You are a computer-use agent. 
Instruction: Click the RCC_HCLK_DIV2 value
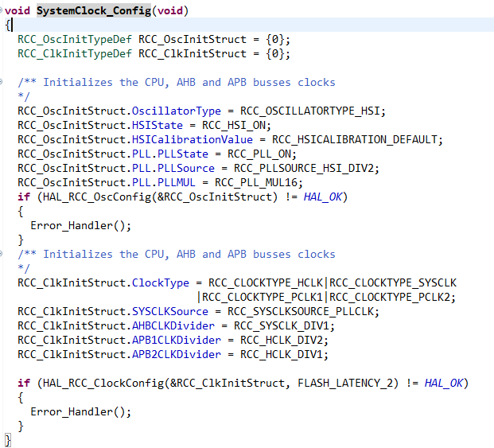pos(282,341)
